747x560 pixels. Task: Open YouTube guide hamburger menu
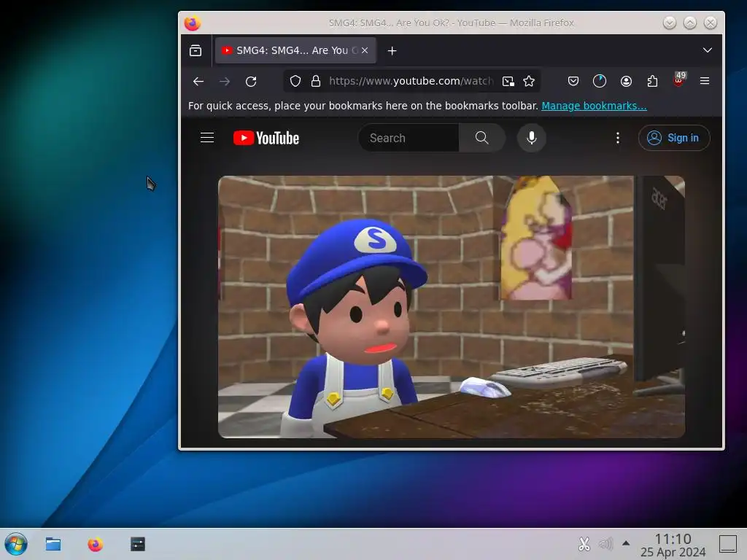pyautogui.click(x=206, y=138)
